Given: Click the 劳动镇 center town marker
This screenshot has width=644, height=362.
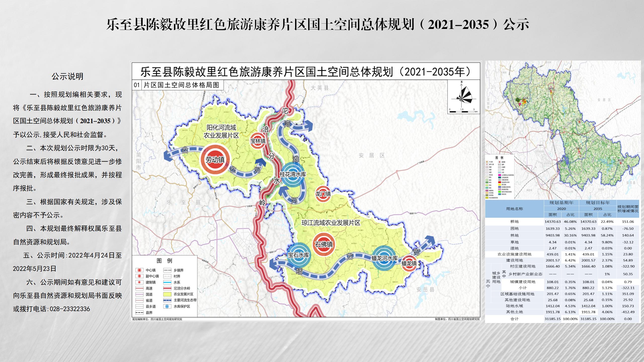Looking at the screenshot, I should click(x=215, y=159).
